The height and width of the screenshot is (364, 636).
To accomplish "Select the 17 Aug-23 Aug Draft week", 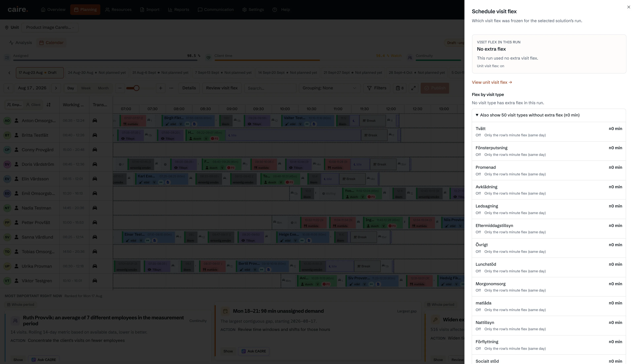I will (40, 72).
